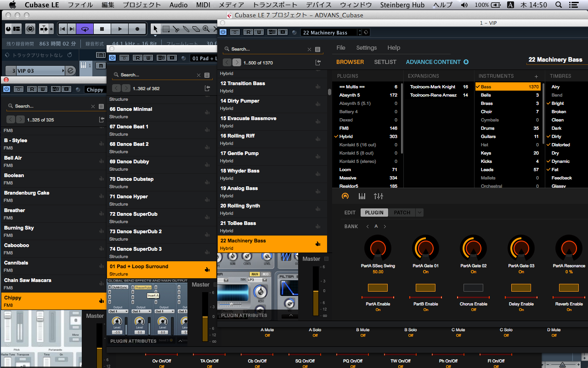The image size is (588, 368).
Task: Adjust the PartA Resonance knob
Action: (569, 248)
